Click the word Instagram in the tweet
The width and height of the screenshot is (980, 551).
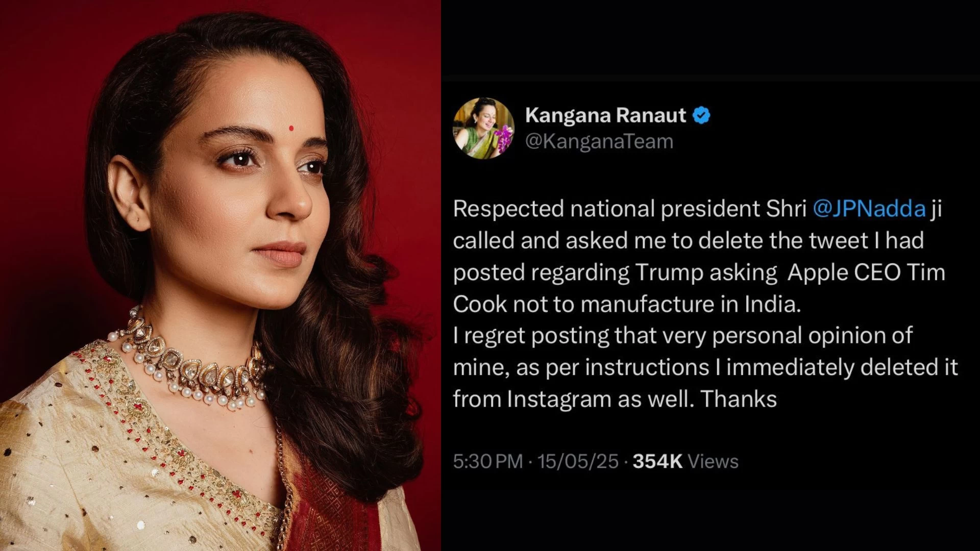tap(559, 399)
